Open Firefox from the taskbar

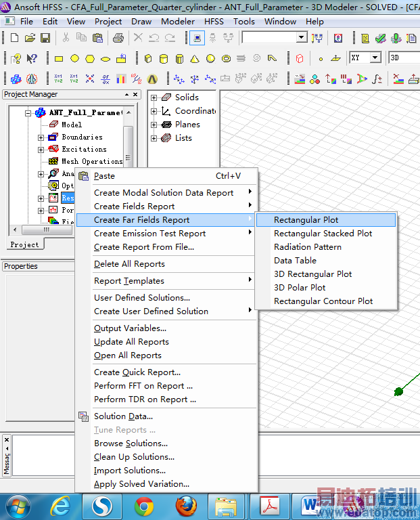186,505
